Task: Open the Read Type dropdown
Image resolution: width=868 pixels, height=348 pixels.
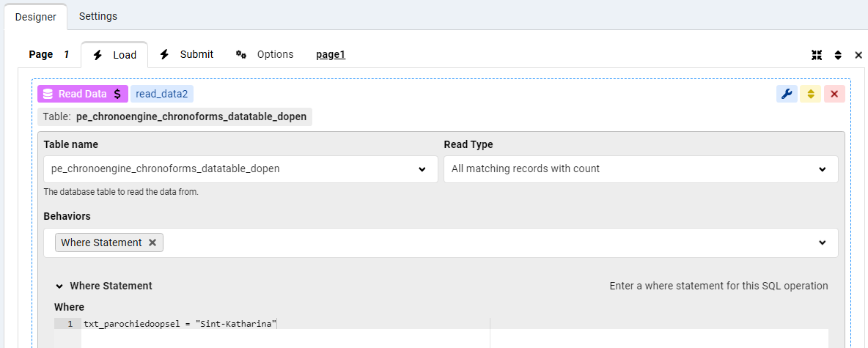Action: 822,169
